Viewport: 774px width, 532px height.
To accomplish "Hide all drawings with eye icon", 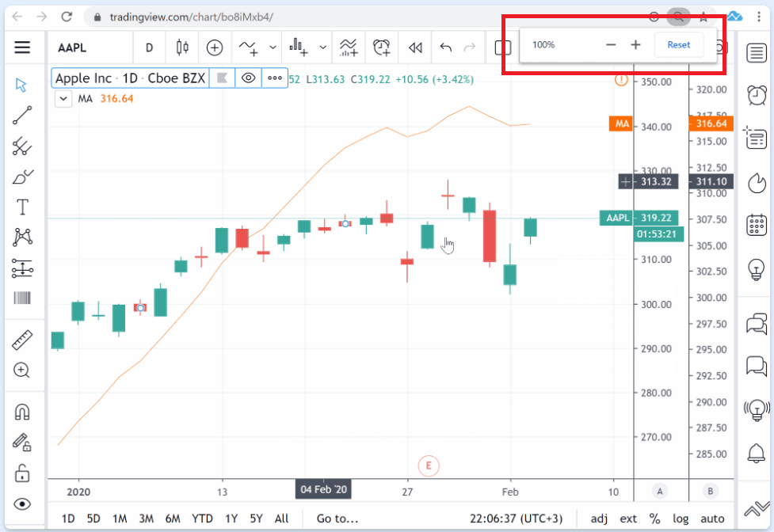I will pos(22,504).
